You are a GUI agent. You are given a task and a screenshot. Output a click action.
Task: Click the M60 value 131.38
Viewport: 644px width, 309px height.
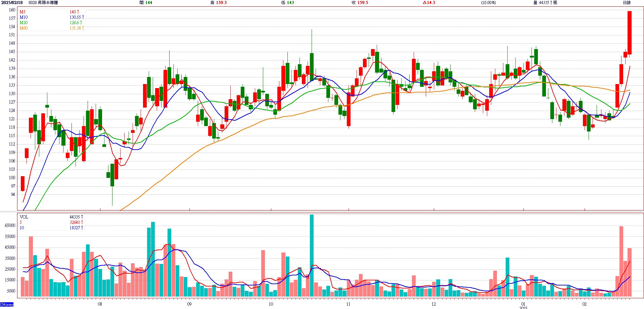(77, 28)
